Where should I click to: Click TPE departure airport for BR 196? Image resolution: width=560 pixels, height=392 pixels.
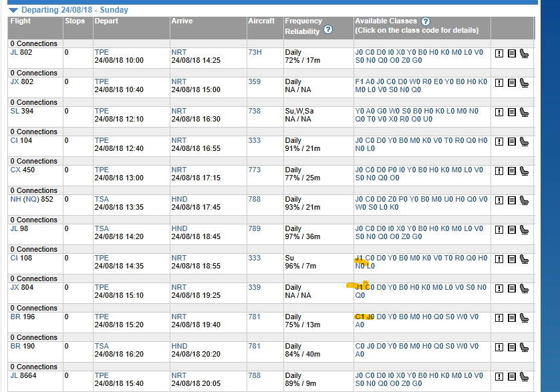point(102,317)
